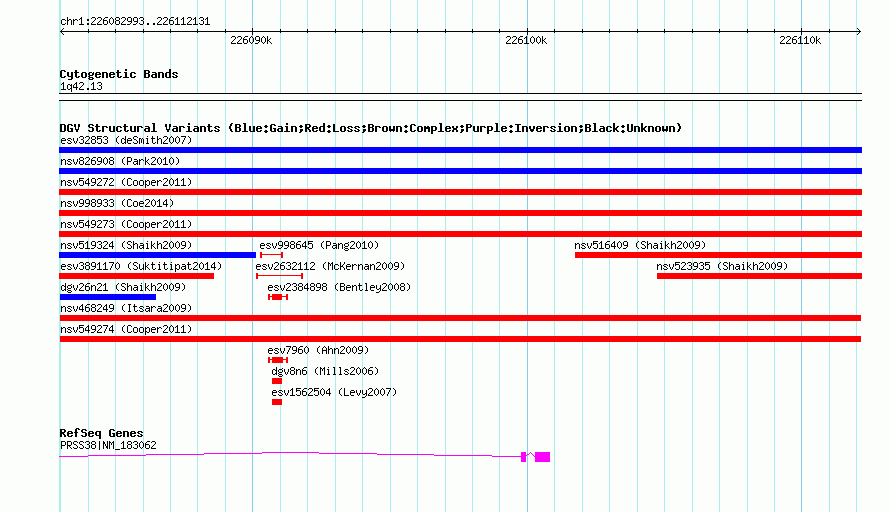Open the nsv519324 (Shaikh2009) label
The height and width of the screenshot is (512, 890).
(126, 245)
